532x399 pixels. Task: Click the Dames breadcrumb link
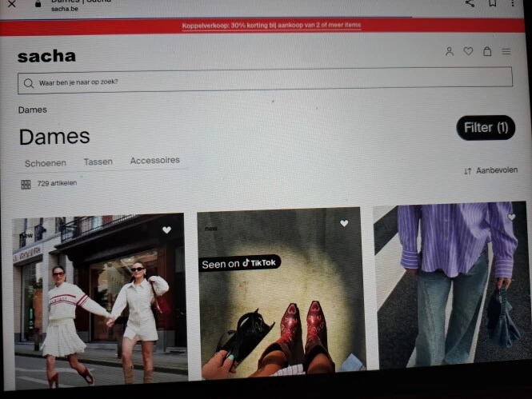33,110
